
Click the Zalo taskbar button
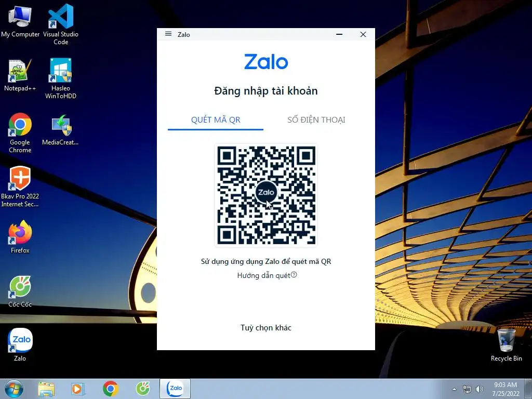click(x=175, y=389)
